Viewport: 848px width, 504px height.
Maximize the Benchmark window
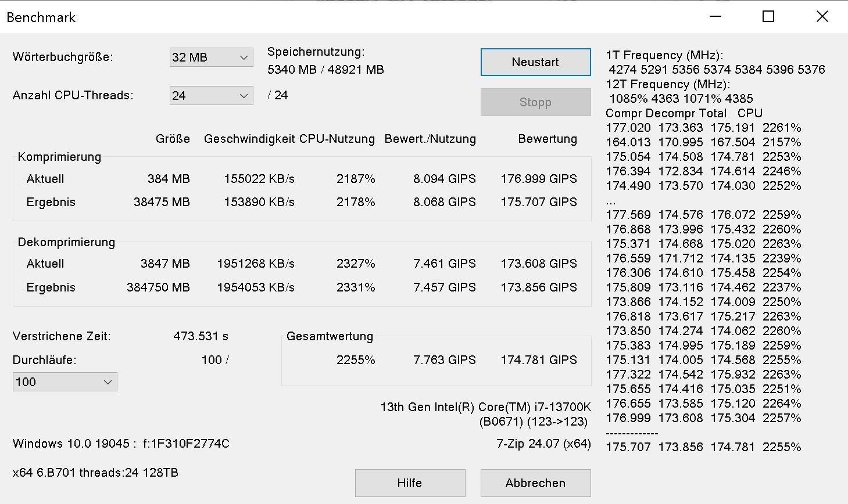tap(768, 17)
